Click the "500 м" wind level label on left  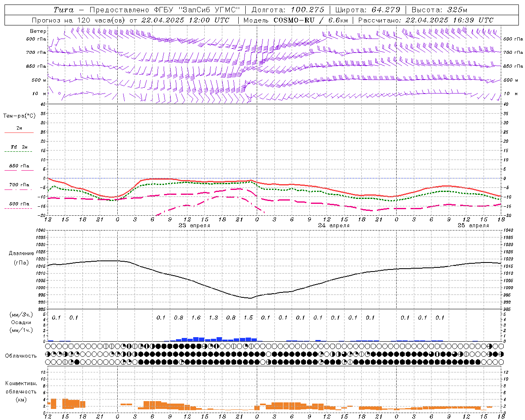point(39,80)
